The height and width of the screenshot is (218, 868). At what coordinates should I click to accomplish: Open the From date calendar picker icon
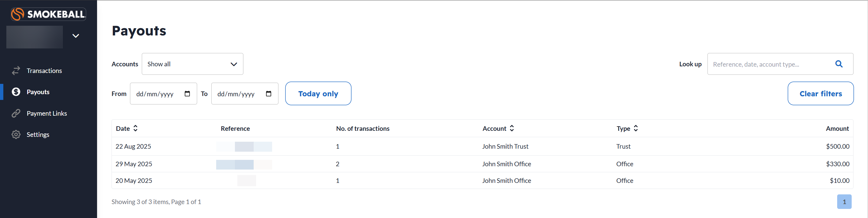coord(187,94)
